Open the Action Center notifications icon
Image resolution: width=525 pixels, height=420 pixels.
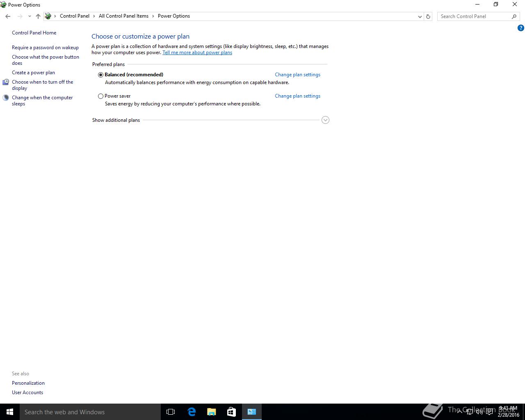489,412
